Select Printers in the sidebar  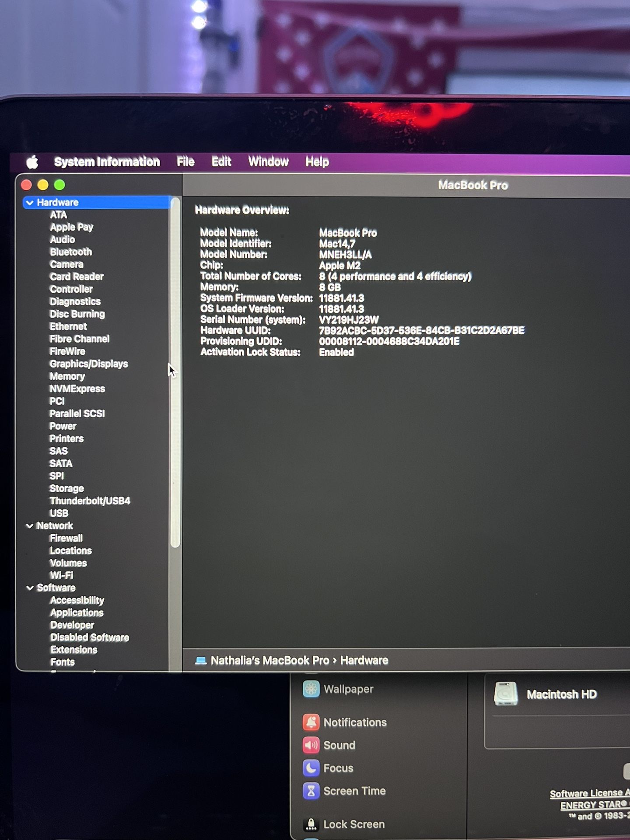pyautogui.click(x=66, y=438)
